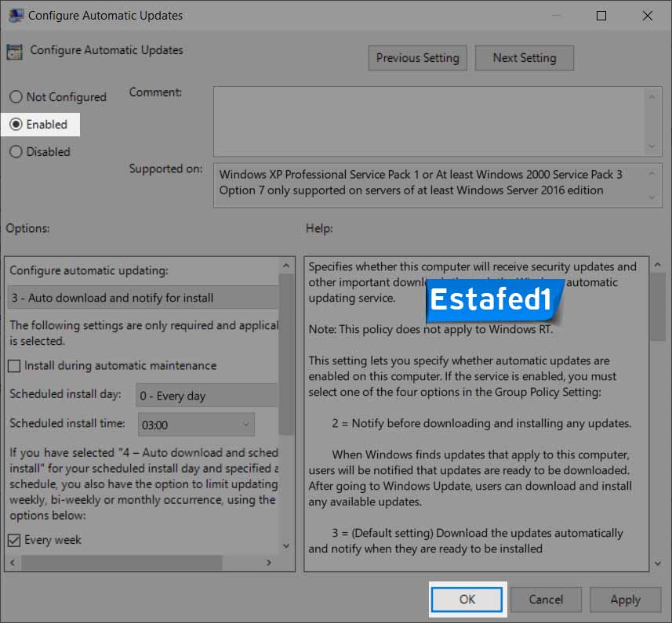672x623 pixels.
Task: Expand the Scheduled install time dropdown
Action: click(246, 425)
